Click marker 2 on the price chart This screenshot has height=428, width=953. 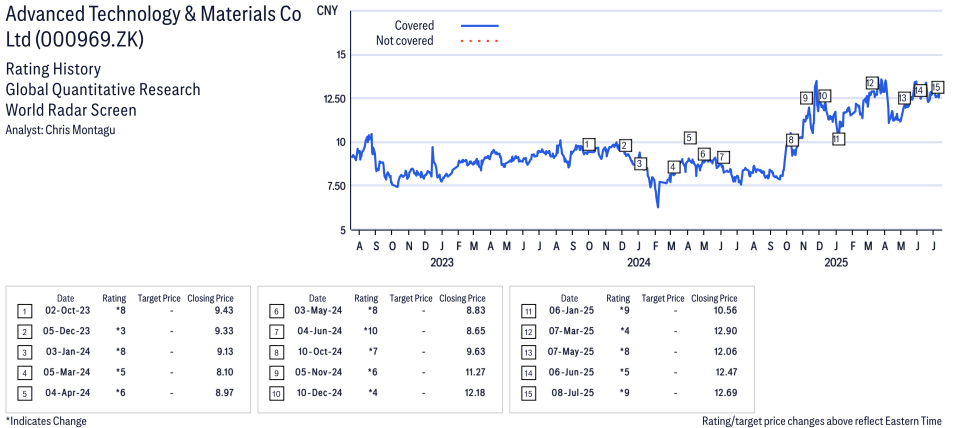click(625, 144)
